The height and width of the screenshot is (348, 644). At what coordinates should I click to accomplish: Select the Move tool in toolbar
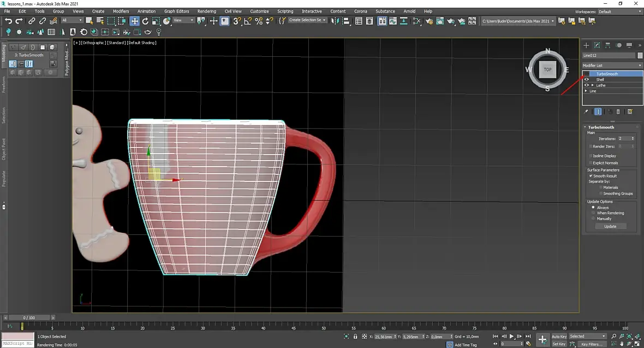(x=134, y=21)
